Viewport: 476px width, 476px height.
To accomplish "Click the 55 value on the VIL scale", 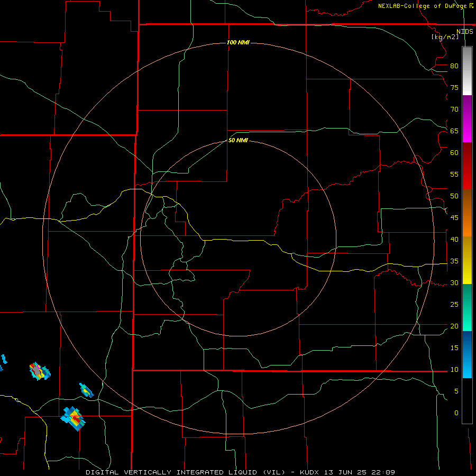I will 454,175.
